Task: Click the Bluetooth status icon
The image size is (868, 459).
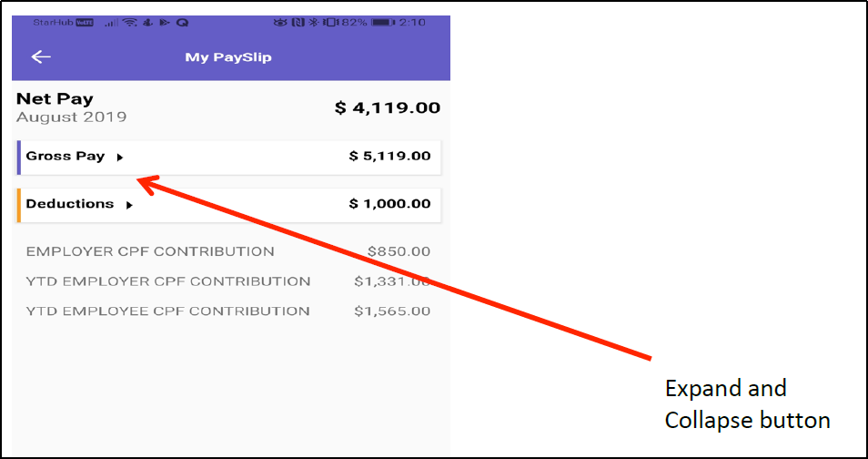Action: (x=314, y=22)
